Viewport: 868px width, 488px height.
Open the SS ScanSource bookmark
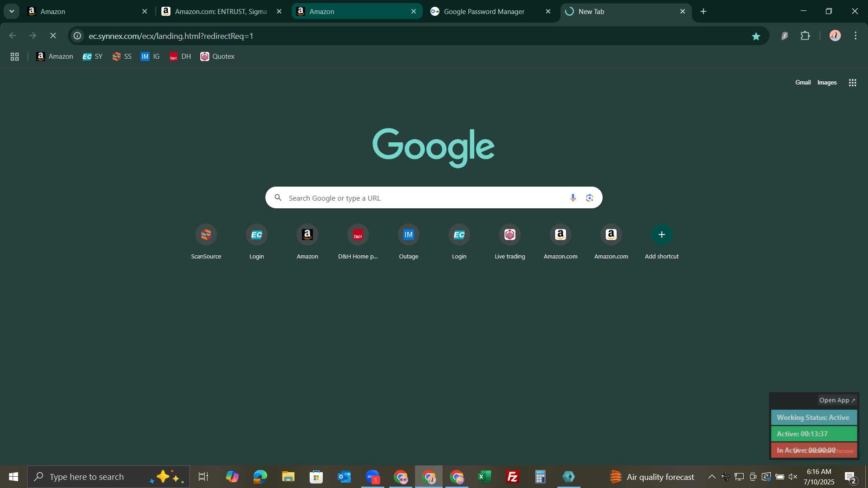click(x=122, y=56)
